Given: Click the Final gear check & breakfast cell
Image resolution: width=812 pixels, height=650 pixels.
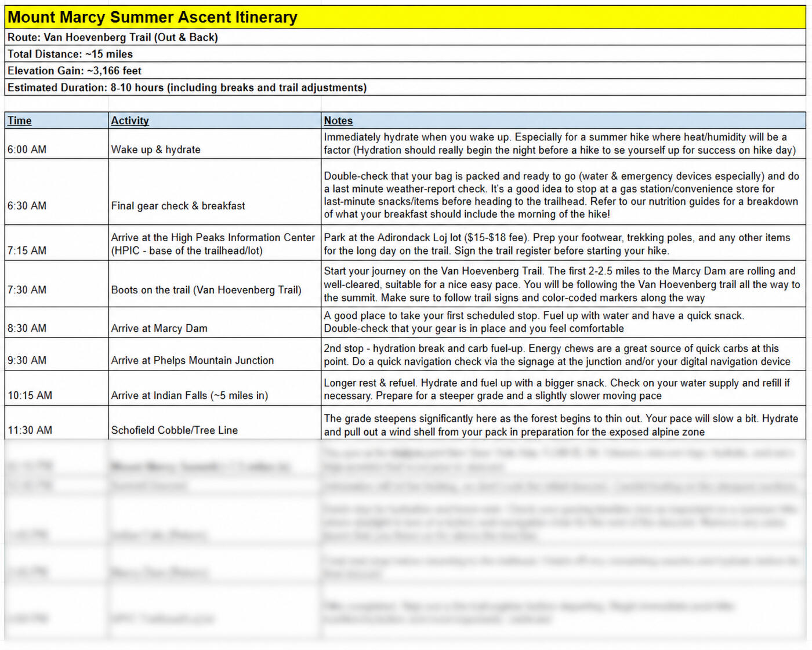Looking at the screenshot, I should click(215, 192).
